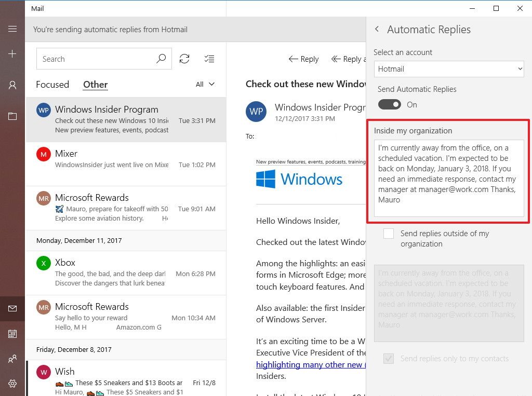Select the Other inbox tab
Image resolution: width=532 pixels, height=396 pixels.
[95, 84]
